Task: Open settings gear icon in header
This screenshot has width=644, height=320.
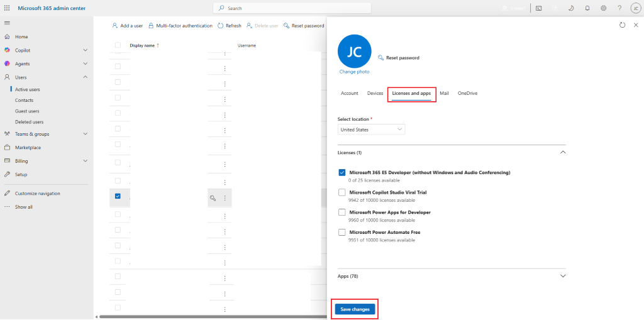Action: click(603, 8)
